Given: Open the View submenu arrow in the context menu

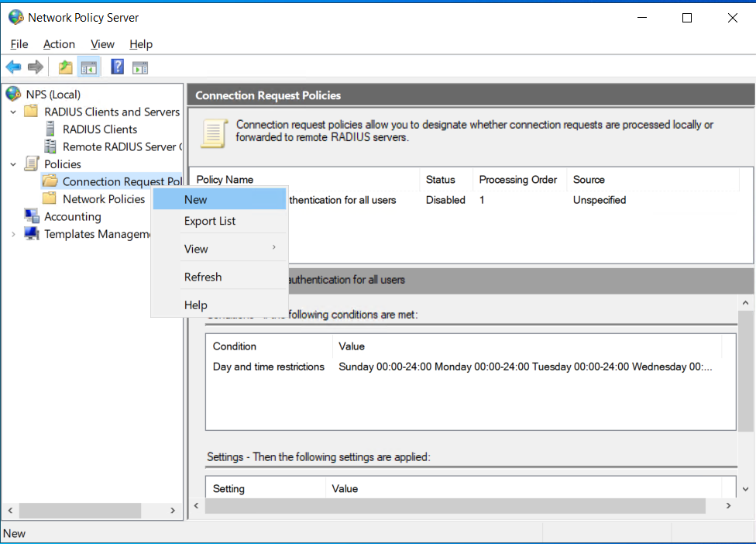Looking at the screenshot, I should coord(274,247).
